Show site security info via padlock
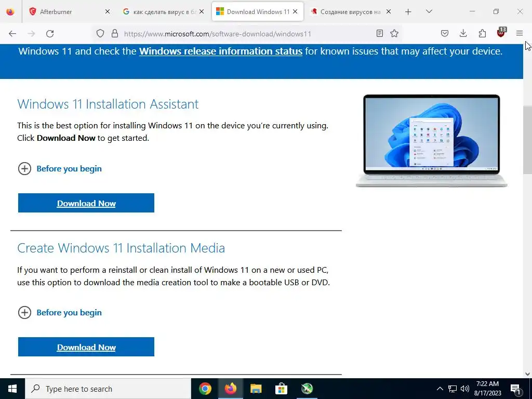Viewport: 532px width, 399px height. pos(115,33)
